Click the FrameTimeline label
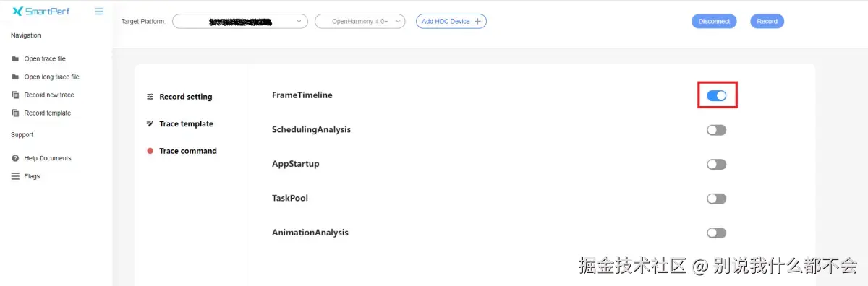Viewport: 868px width, 286px height. point(302,95)
